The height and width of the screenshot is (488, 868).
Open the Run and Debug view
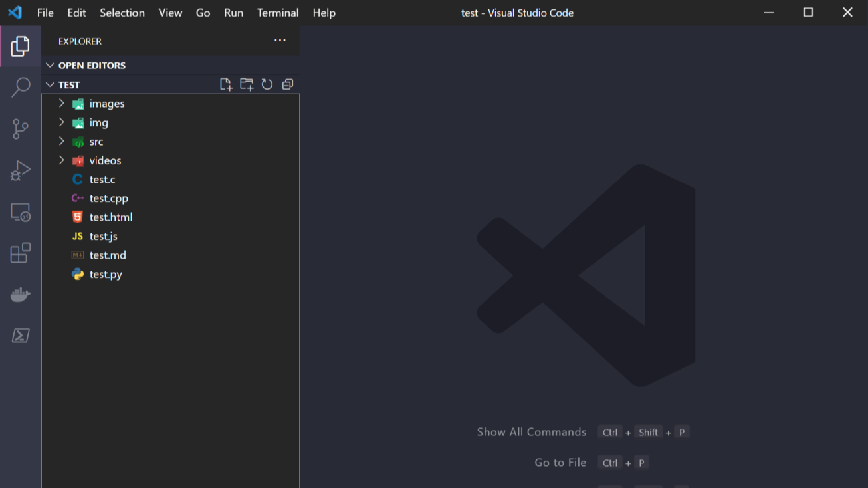[x=21, y=171]
